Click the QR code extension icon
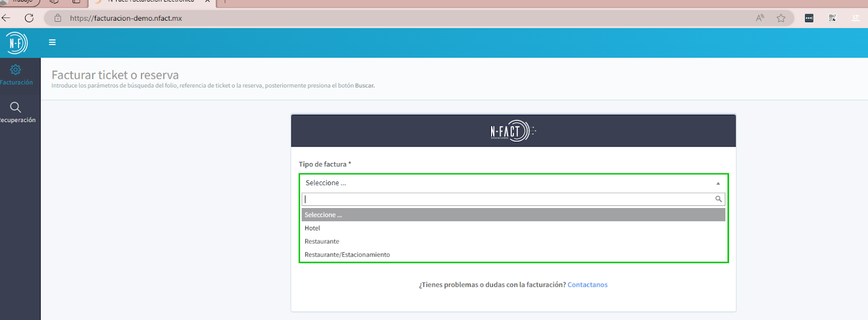The height and width of the screenshot is (320, 868). click(832, 18)
